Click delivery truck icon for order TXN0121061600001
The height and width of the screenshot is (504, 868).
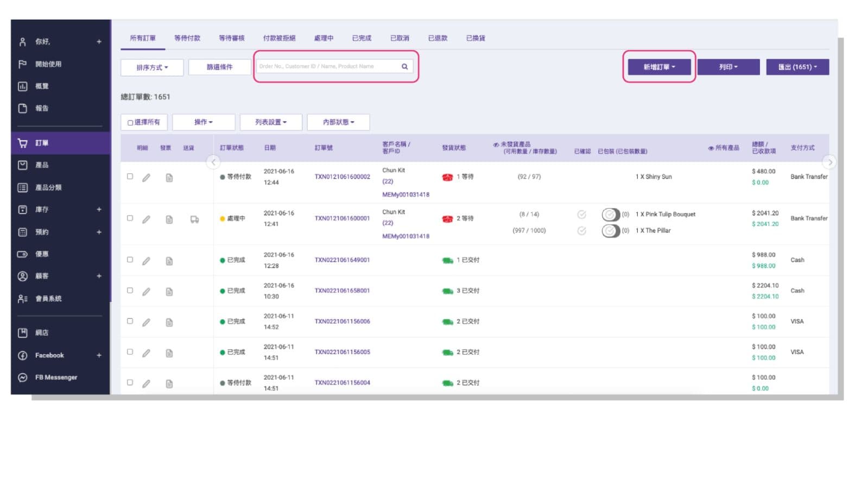(194, 219)
